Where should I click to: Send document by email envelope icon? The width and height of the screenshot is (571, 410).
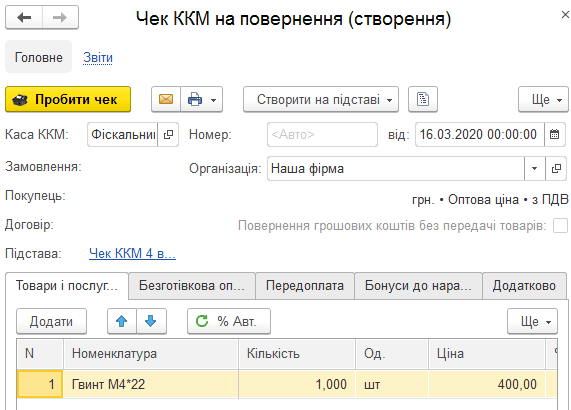(166, 99)
